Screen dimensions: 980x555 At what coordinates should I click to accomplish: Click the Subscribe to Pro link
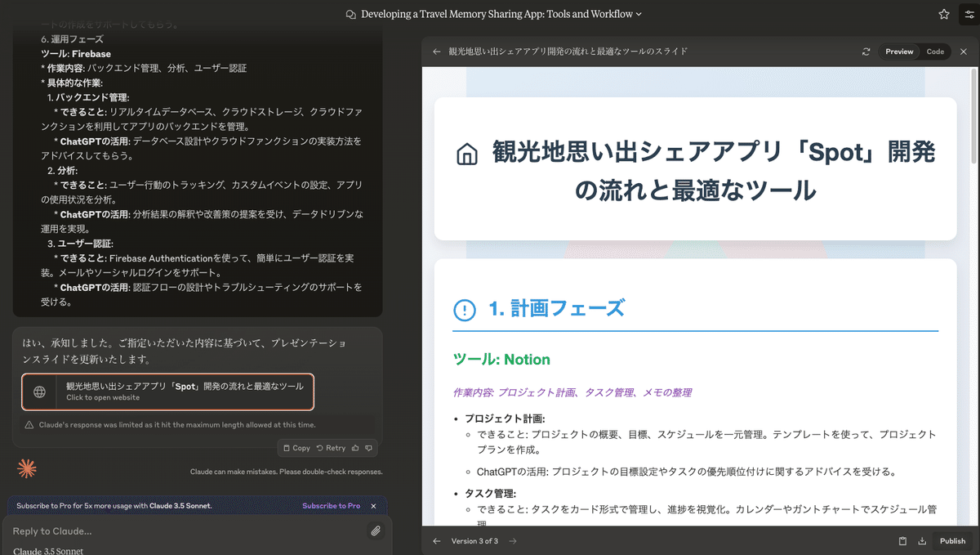point(331,506)
